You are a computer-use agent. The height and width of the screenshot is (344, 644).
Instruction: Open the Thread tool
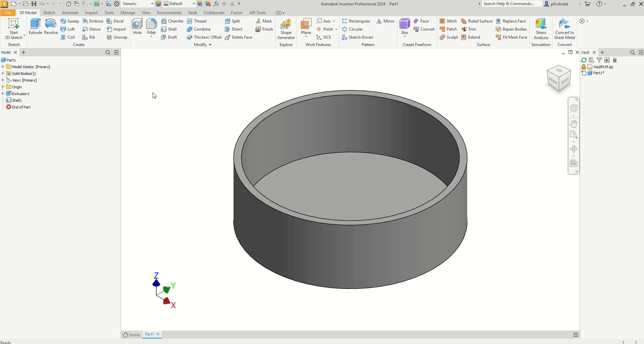tap(197, 21)
